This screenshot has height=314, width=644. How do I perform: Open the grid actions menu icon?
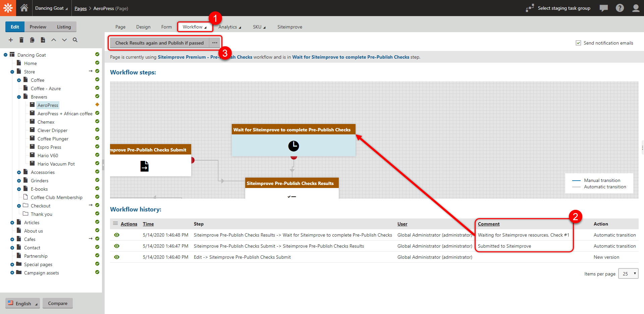(115, 224)
